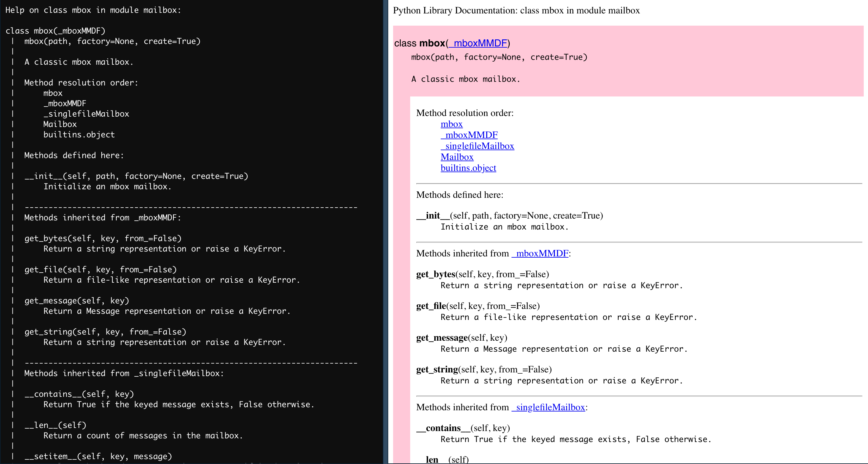Click the bold mbox class name heading

[x=432, y=43]
